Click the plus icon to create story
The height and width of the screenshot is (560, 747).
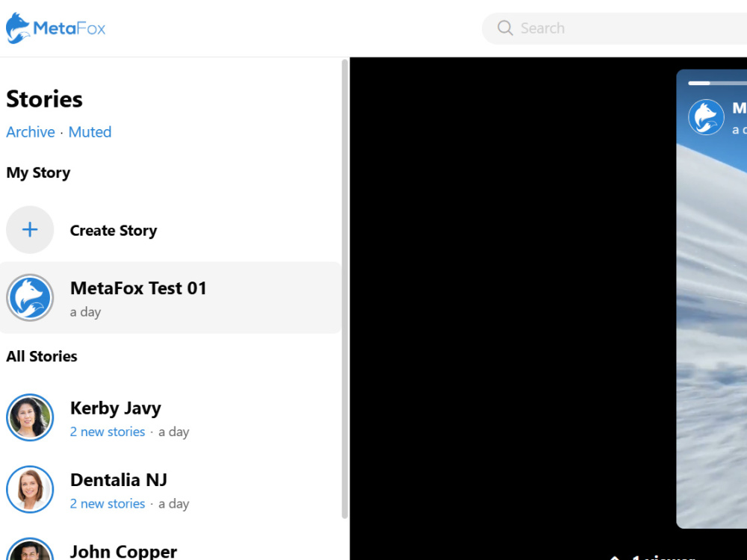[30, 229]
